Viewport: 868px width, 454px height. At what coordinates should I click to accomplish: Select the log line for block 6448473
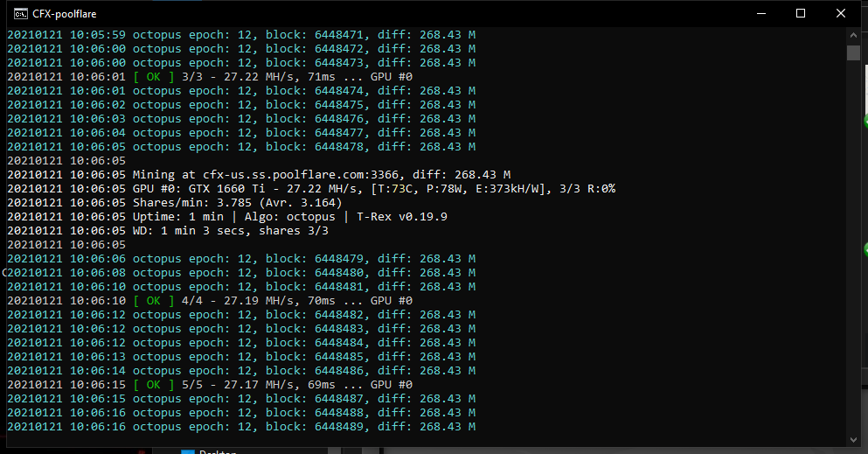tap(241, 63)
